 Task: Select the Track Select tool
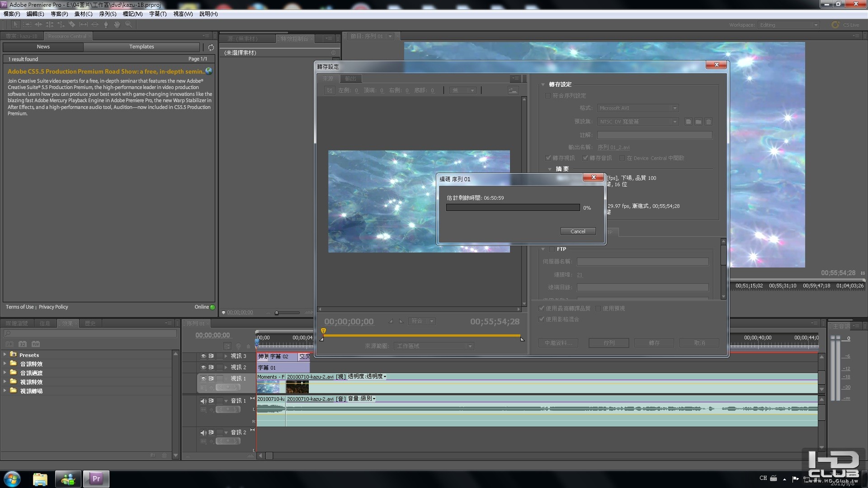(x=27, y=24)
